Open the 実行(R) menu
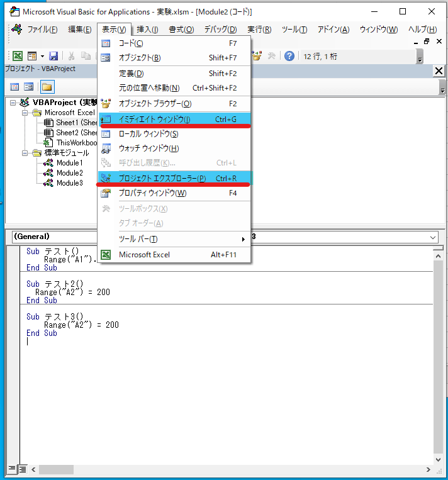This screenshot has width=448, height=480. point(259,30)
